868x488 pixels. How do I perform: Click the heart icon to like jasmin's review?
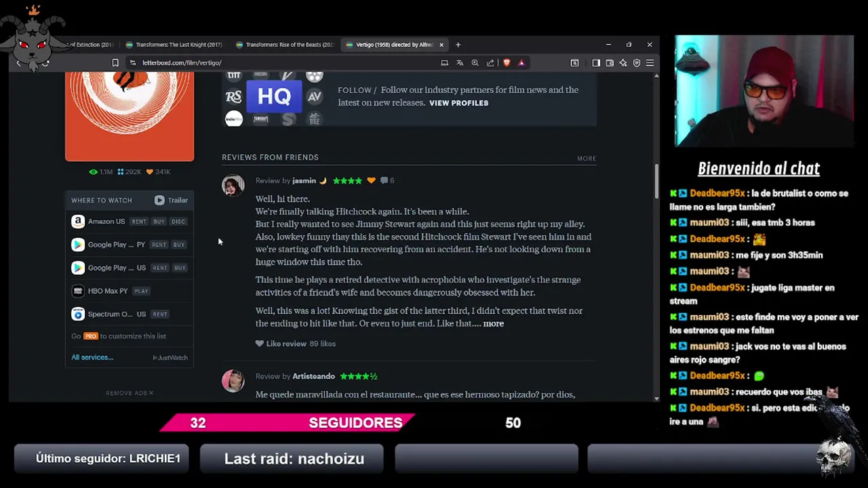pos(259,344)
